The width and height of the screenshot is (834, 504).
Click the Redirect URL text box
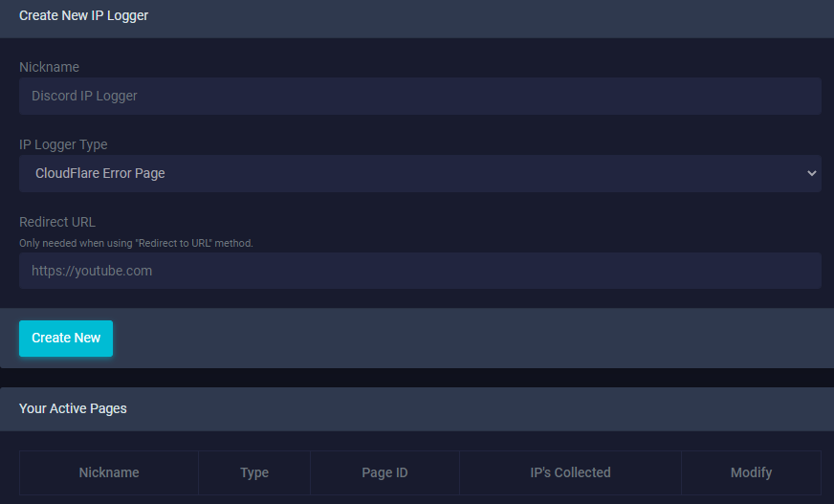coord(420,272)
